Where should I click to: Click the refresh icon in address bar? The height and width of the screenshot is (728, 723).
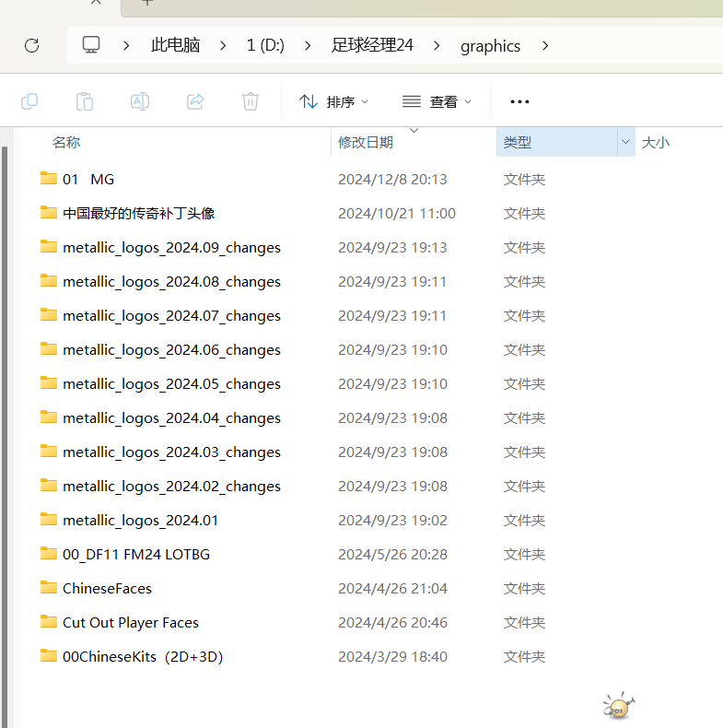31,45
